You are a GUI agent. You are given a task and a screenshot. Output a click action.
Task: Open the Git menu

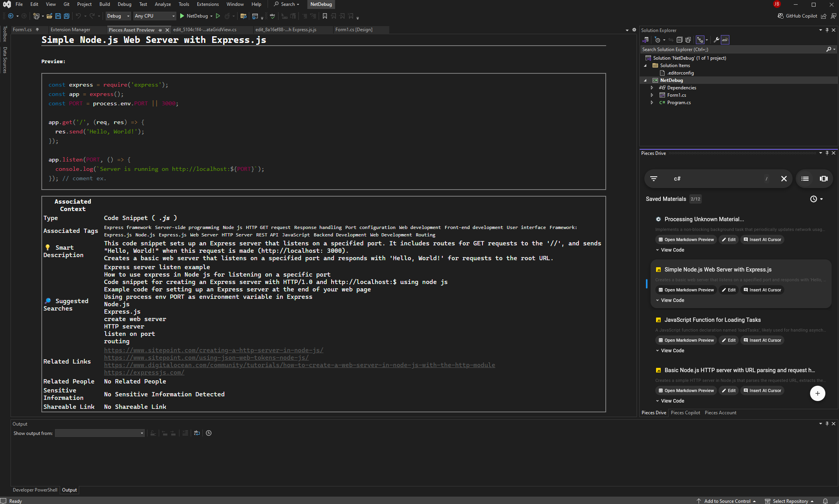coord(66,4)
